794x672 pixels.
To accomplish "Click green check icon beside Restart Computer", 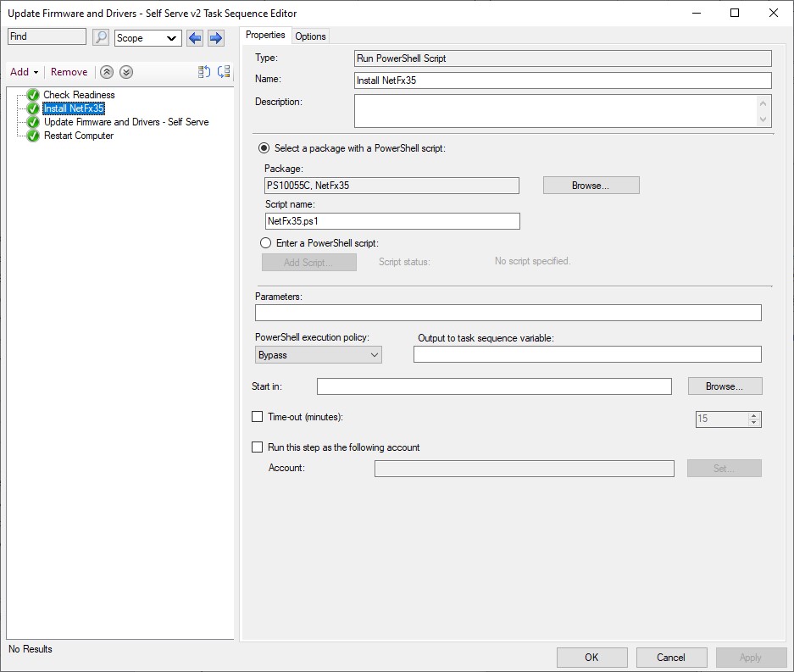I will click(x=33, y=136).
